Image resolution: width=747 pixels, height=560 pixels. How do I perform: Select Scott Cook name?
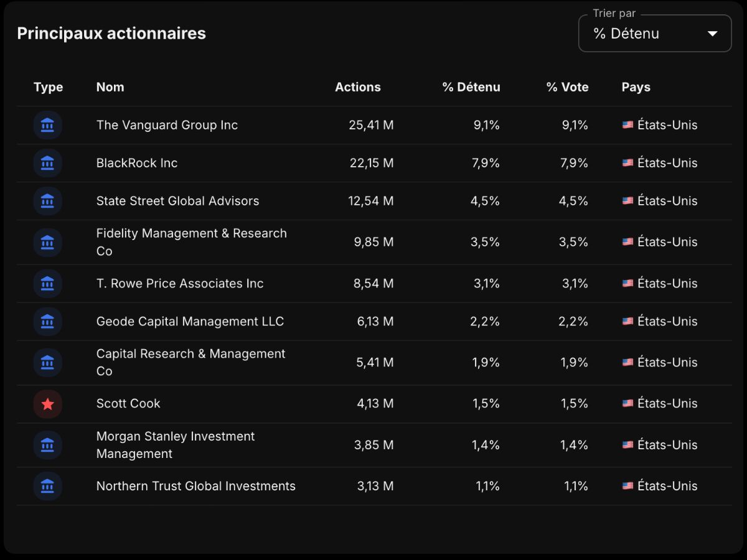coord(128,404)
